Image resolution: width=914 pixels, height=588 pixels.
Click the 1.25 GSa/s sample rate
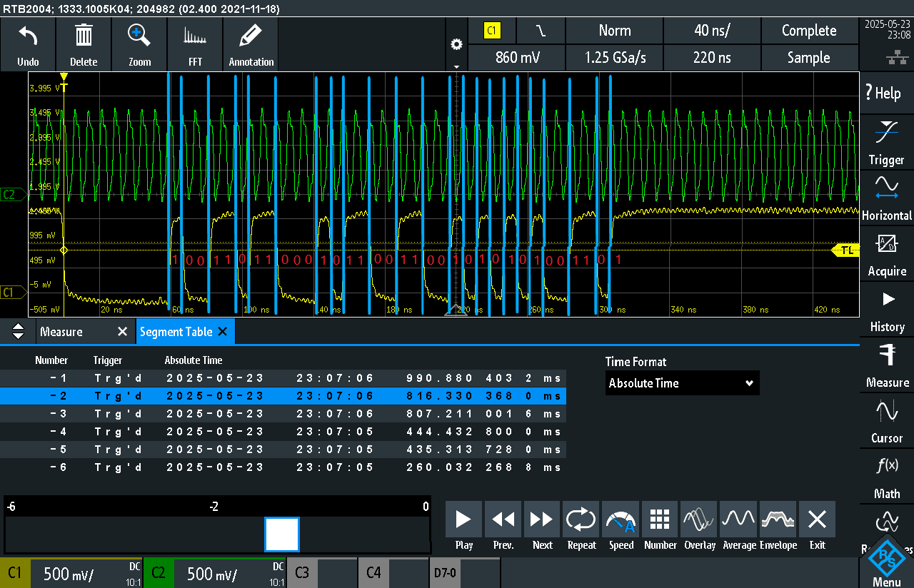[x=615, y=58]
